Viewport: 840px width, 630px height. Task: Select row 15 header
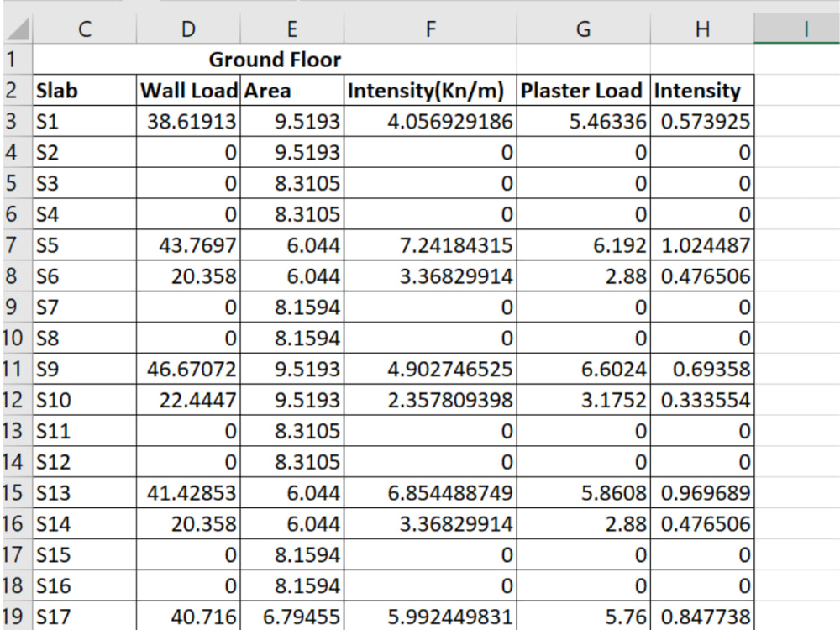(18, 493)
